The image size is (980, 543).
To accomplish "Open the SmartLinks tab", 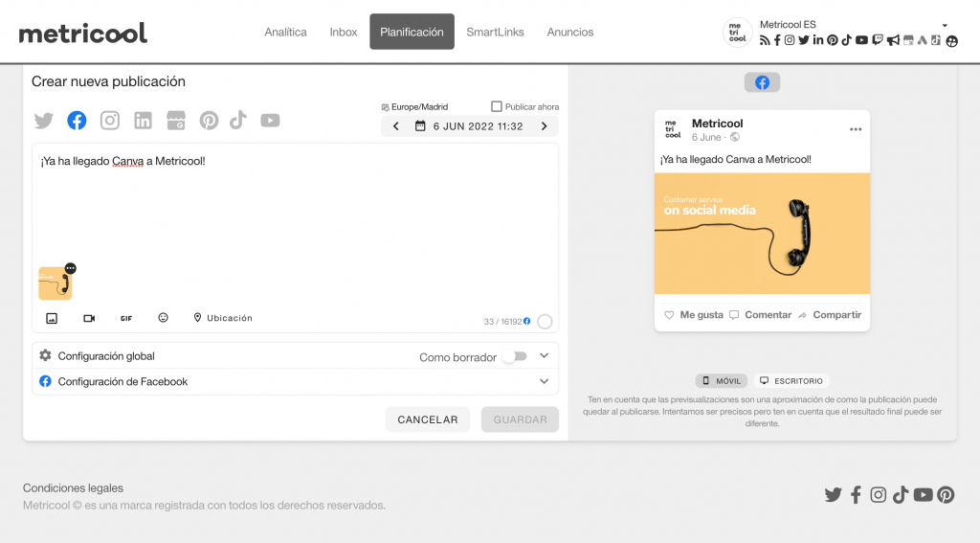I will 495,32.
